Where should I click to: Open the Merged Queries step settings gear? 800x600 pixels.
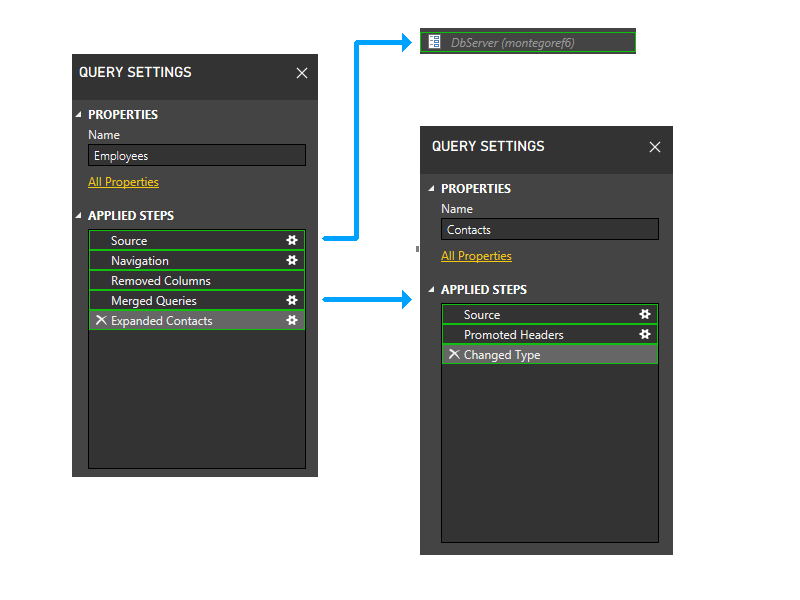pos(293,300)
